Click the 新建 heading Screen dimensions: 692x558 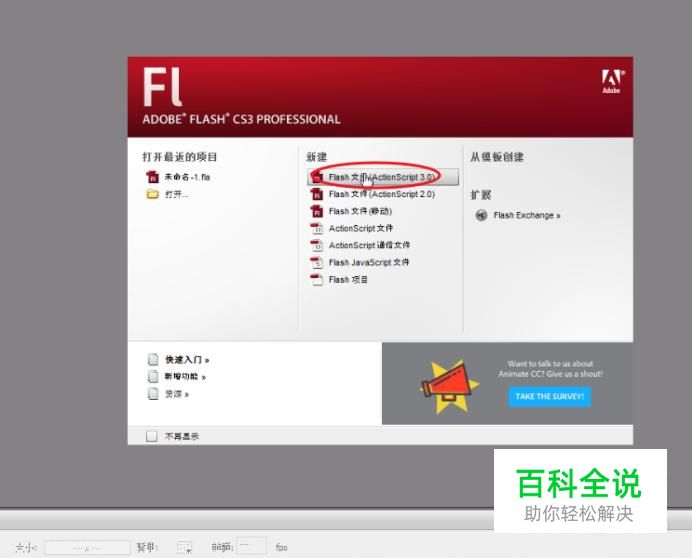pos(316,157)
